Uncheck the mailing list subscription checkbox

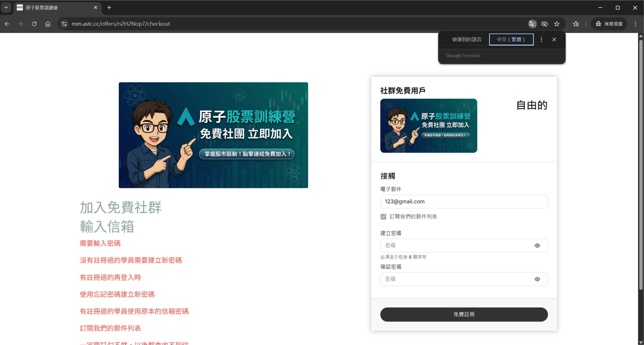tap(383, 217)
